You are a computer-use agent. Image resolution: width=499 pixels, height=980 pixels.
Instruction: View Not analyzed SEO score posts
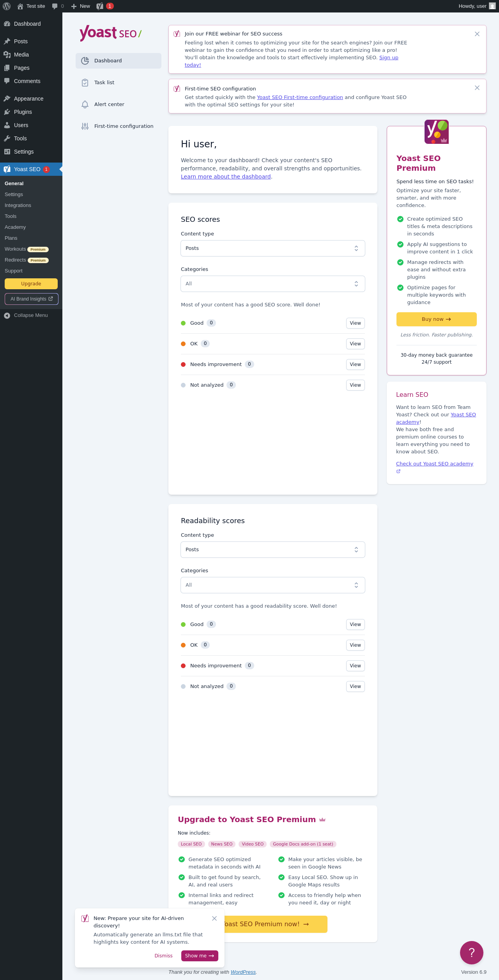[356, 385]
